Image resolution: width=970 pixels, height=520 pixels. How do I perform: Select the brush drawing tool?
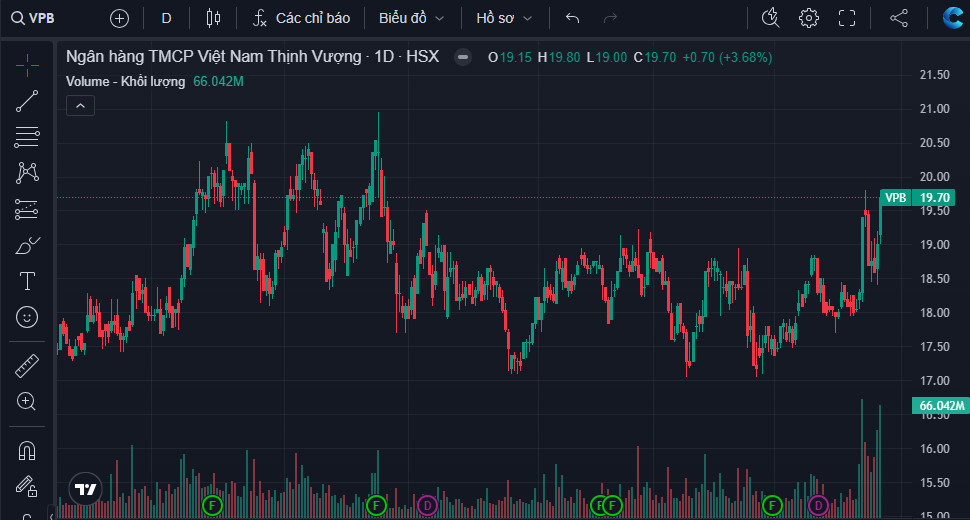(x=27, y=245)
